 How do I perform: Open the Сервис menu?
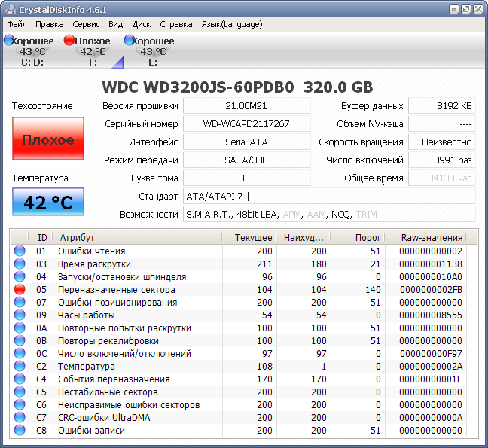pos(86,24)
